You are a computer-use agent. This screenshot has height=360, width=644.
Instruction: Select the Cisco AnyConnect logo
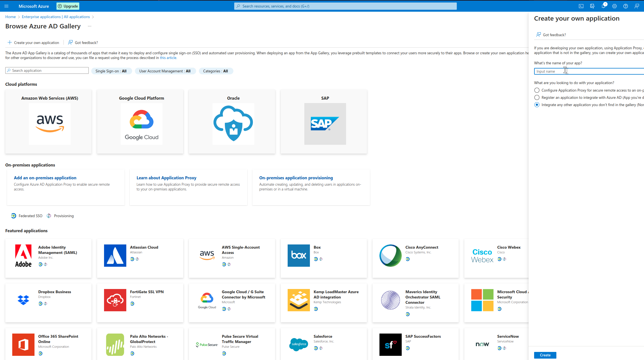pyautogui.click(x=391, y=256)
